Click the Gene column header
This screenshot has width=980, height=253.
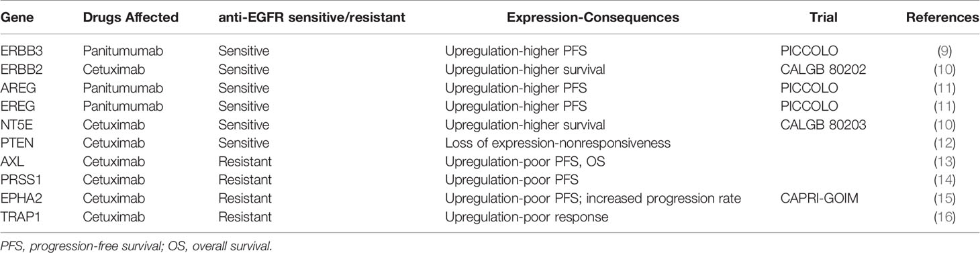tap(15, 19)
